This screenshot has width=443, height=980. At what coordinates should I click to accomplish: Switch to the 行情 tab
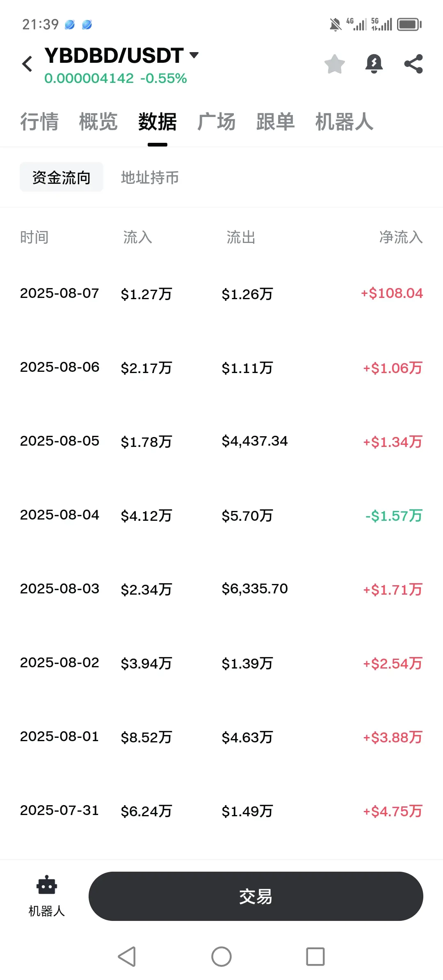tap(39, 122)
